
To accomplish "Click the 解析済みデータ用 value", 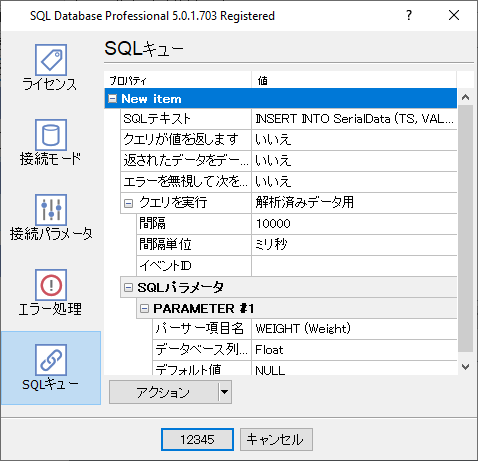I will (x=354, y=203).
